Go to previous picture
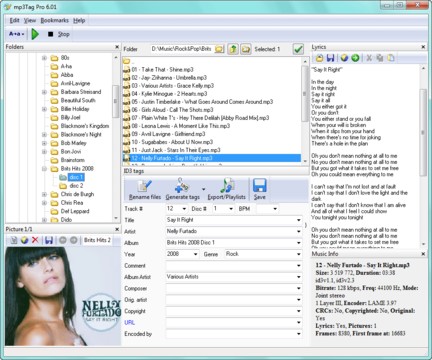The height and width of the screenshot is (360, 432). pyautogui.click(x=63, y=240)
